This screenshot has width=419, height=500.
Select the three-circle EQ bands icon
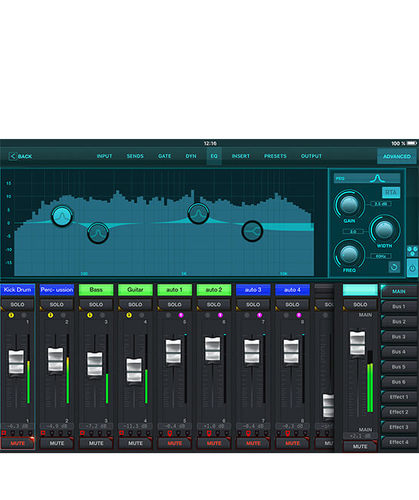pyautogui.click(x=412, y=251)
